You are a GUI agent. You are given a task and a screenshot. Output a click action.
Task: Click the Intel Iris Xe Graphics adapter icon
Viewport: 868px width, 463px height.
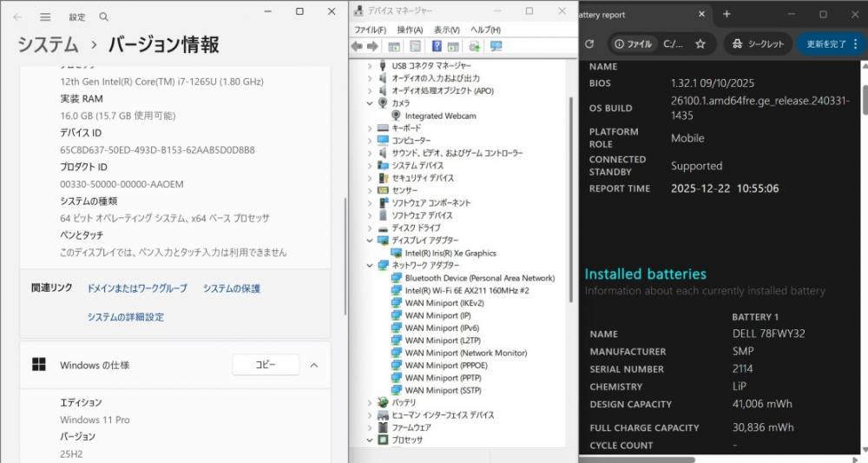pos(396,253)
